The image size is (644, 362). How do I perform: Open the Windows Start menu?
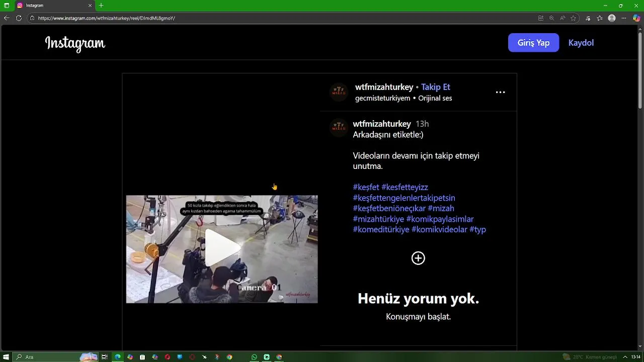pyautogui.click(x=6, y=357)
